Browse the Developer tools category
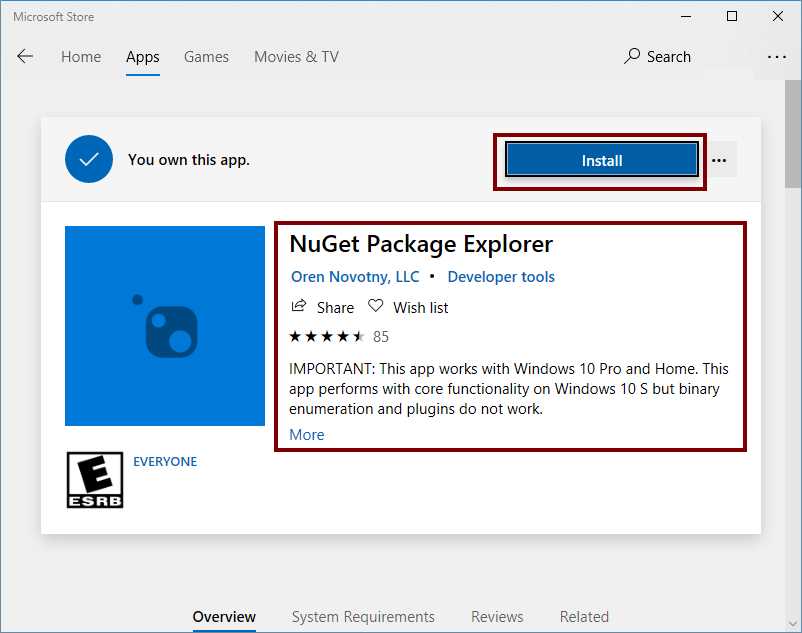The image size is (802, 633). tap(501, 277)
